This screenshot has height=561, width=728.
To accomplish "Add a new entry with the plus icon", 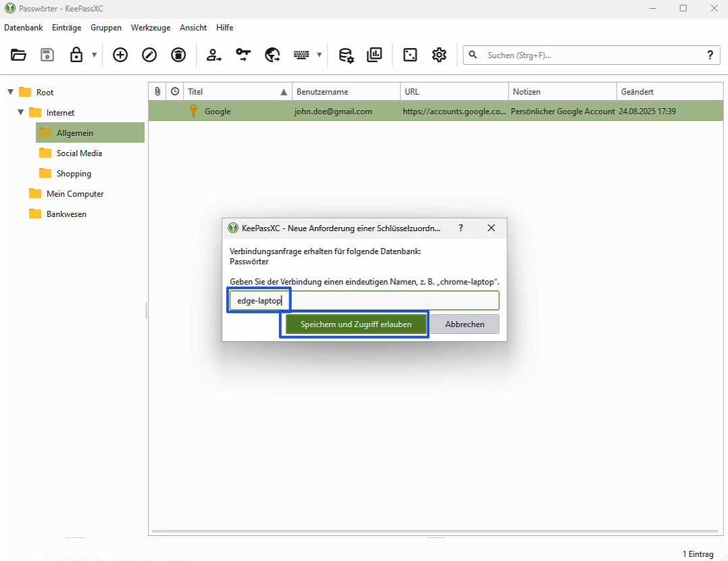I will [x=120, y=55].
